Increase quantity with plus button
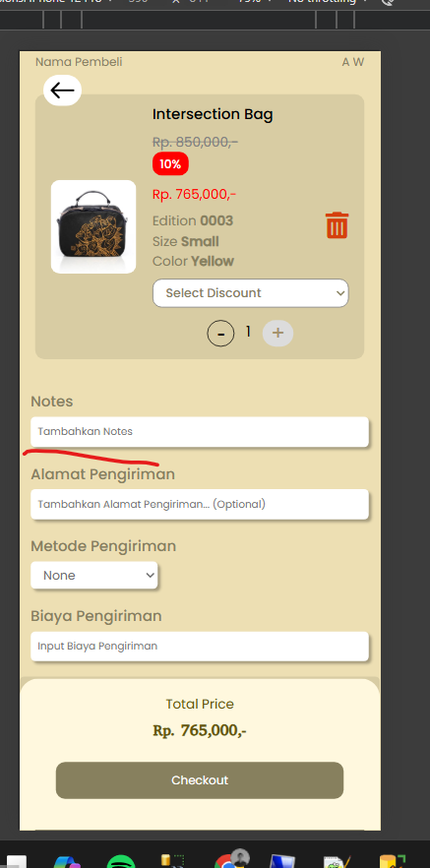Viewport: 430px width, 868px height. tap(277, 333)
